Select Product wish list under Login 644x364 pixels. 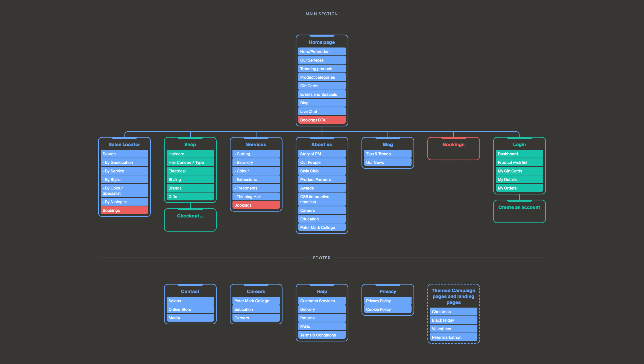[519, 162]
